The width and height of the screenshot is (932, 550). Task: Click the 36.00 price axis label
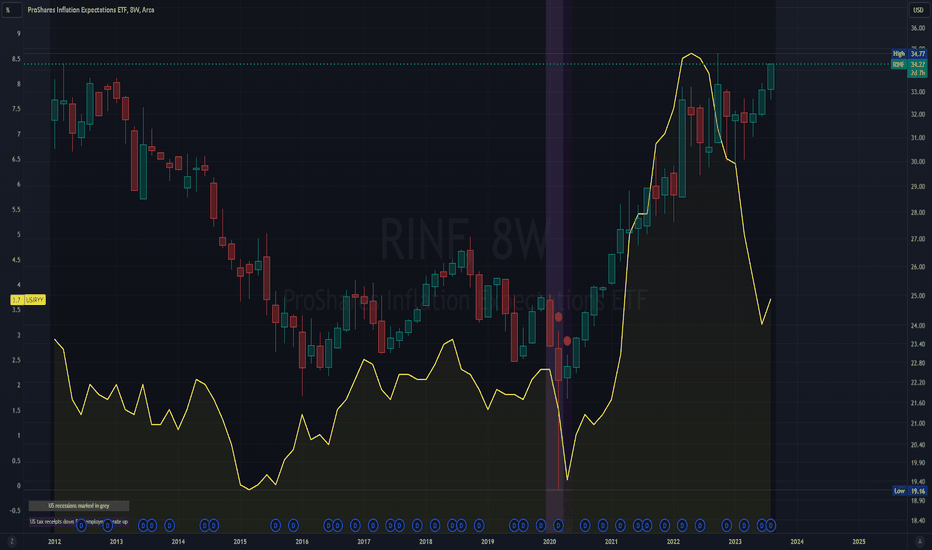918,28
